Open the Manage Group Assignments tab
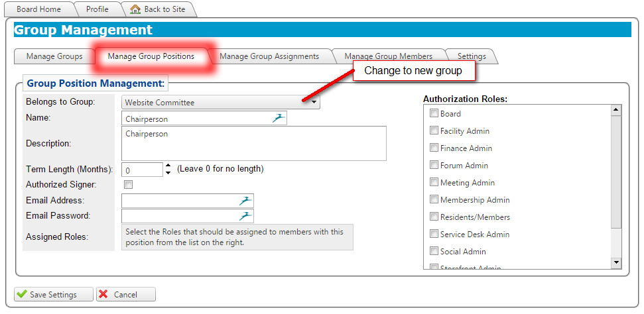644x314 pixels. click(x=269, y=56)
